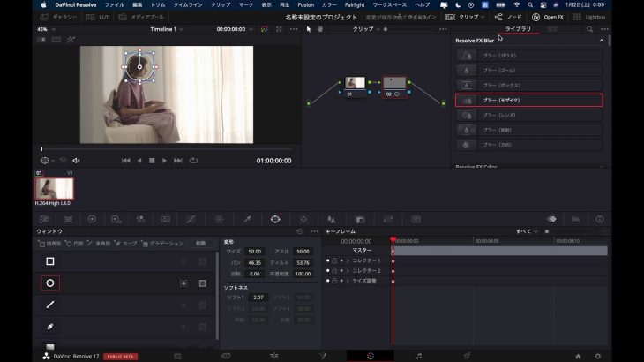
Task: Open the Blur/Sharpen palette icon
Action: pos(332,220)
